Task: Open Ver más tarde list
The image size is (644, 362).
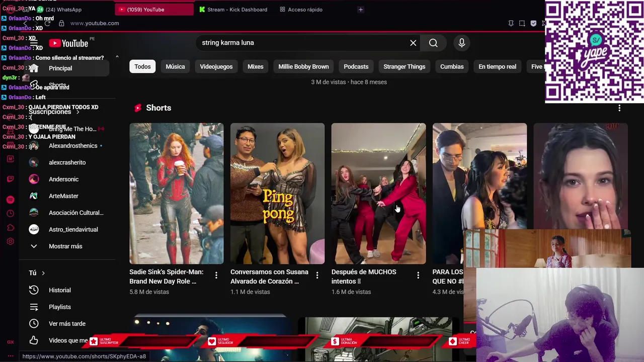Action: [66, 324]
